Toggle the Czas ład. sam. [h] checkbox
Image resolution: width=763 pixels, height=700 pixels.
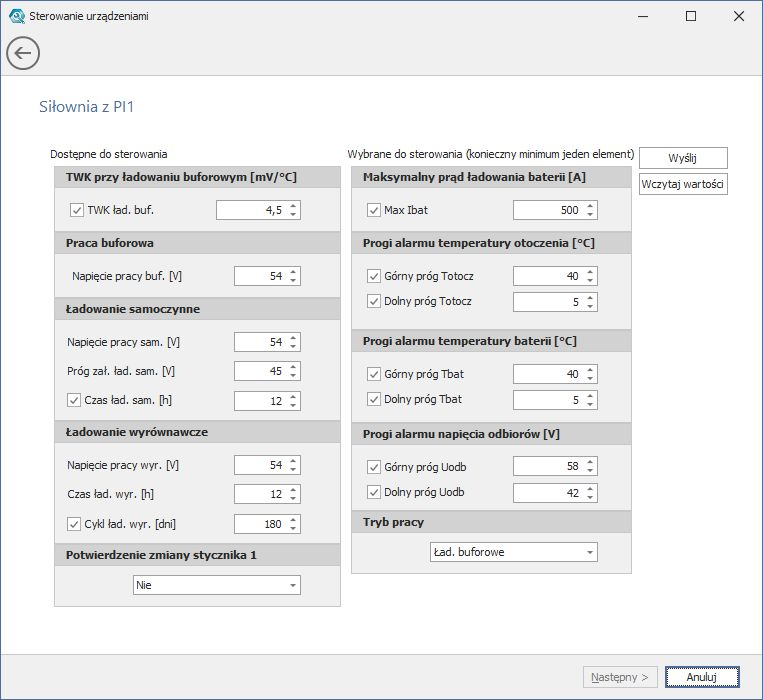pyautogui.click(x=73, y=400)
